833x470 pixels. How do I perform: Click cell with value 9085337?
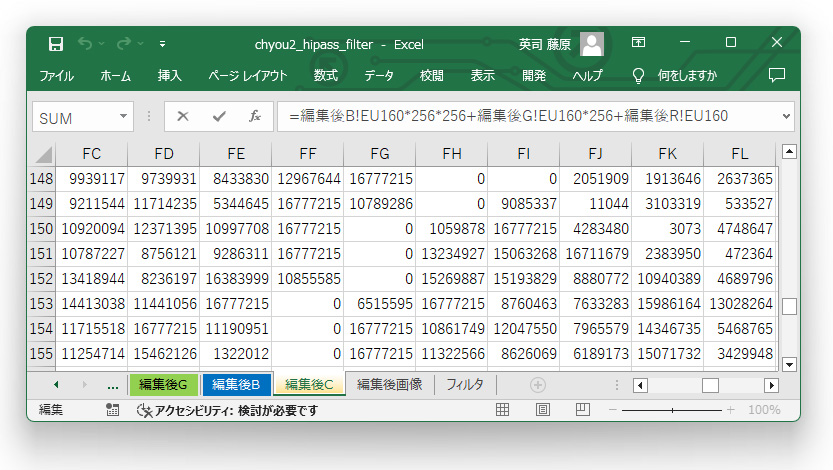coord(524,204)
